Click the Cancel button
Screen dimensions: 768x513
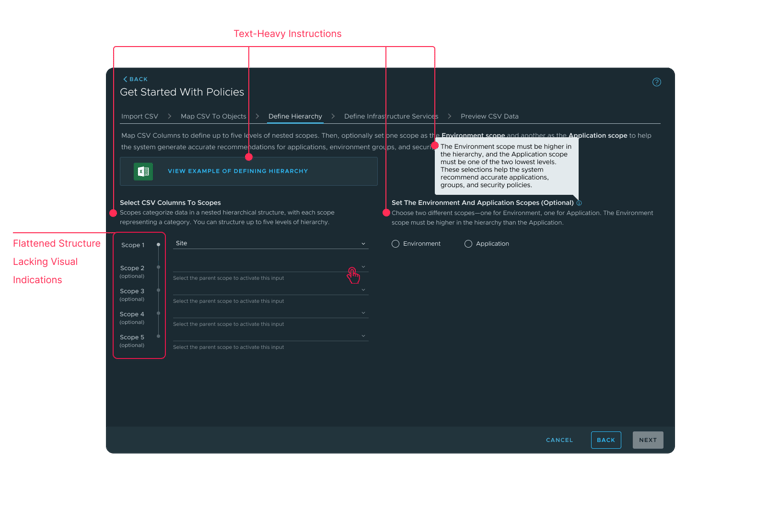point(559,440)
